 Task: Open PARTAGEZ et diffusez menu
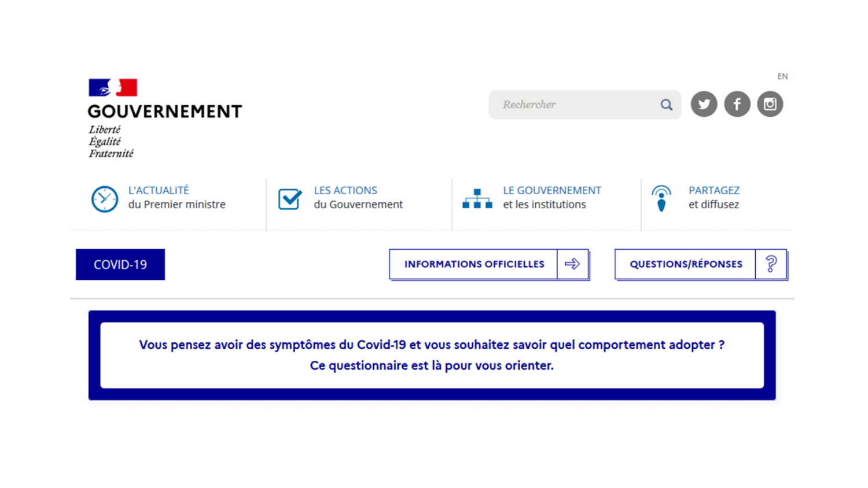tap(713, 198)
